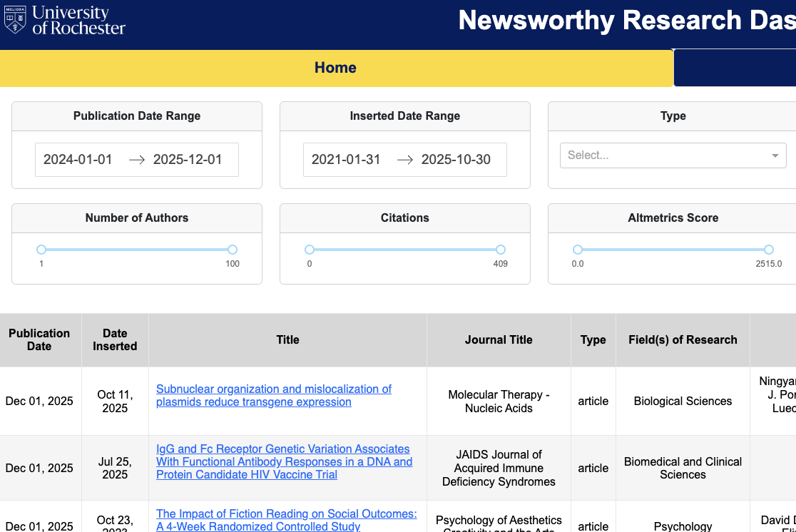This screenshot has width=796, height=532.
Task: Click Altmetrics Score minimum slider handle
Action: [x=578, y=250]
